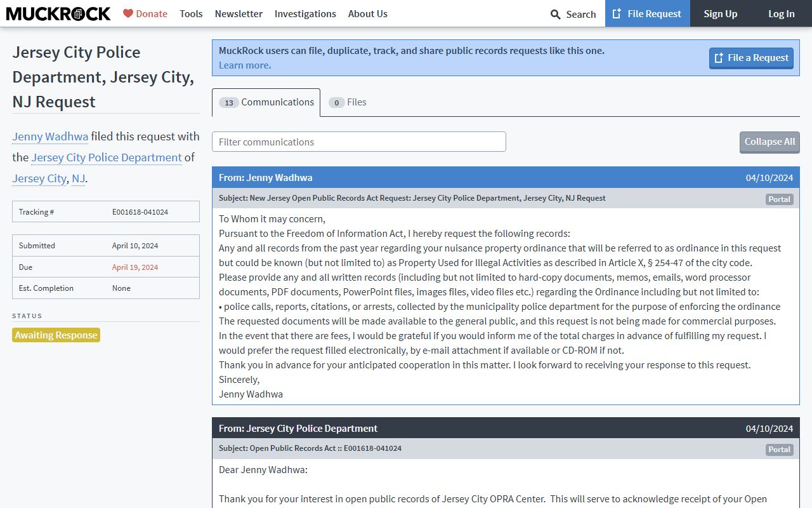
Task: Click the Donate link text
Action: [152, 13]
